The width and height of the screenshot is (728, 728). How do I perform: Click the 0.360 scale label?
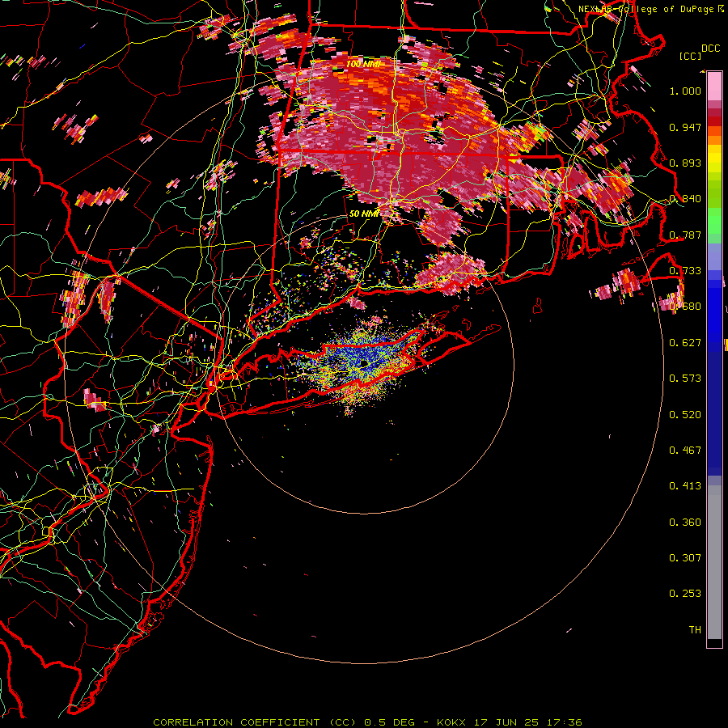[685, 523]
